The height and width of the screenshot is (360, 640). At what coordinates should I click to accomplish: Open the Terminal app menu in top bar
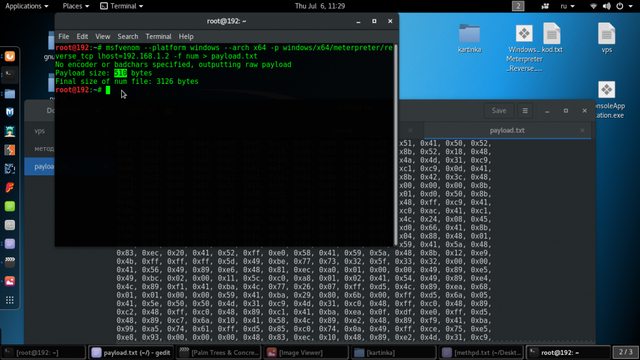[122, 6]
